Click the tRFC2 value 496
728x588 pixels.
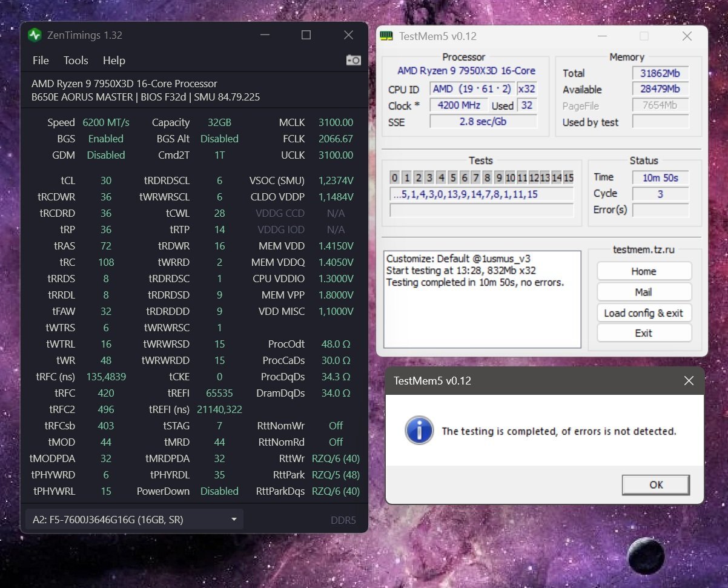[106, 409]
